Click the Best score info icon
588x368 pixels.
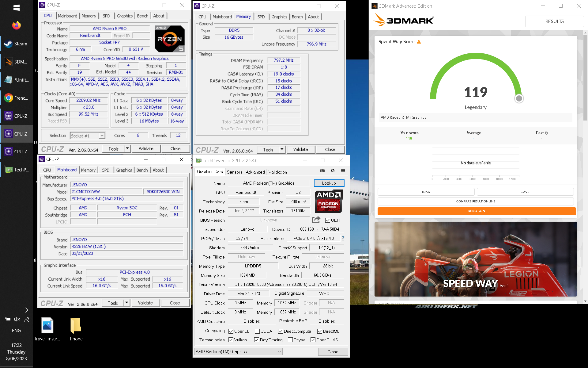(x=546, y=133)
